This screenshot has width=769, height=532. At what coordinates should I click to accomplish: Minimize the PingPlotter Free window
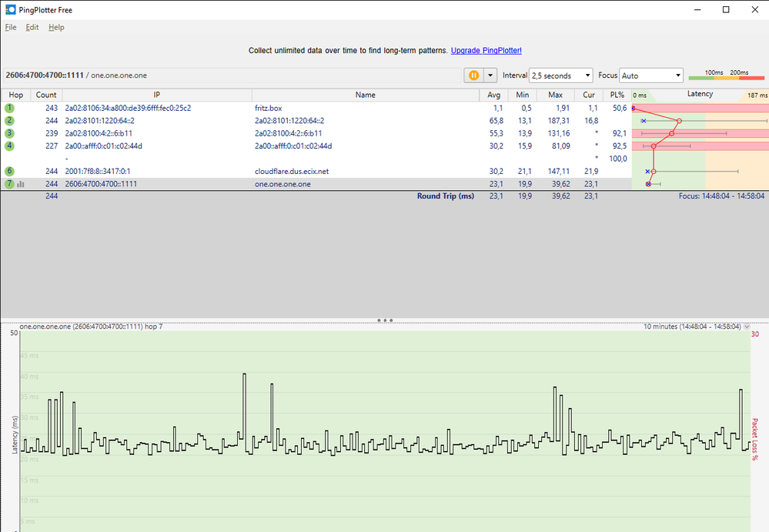click(697, 10)
